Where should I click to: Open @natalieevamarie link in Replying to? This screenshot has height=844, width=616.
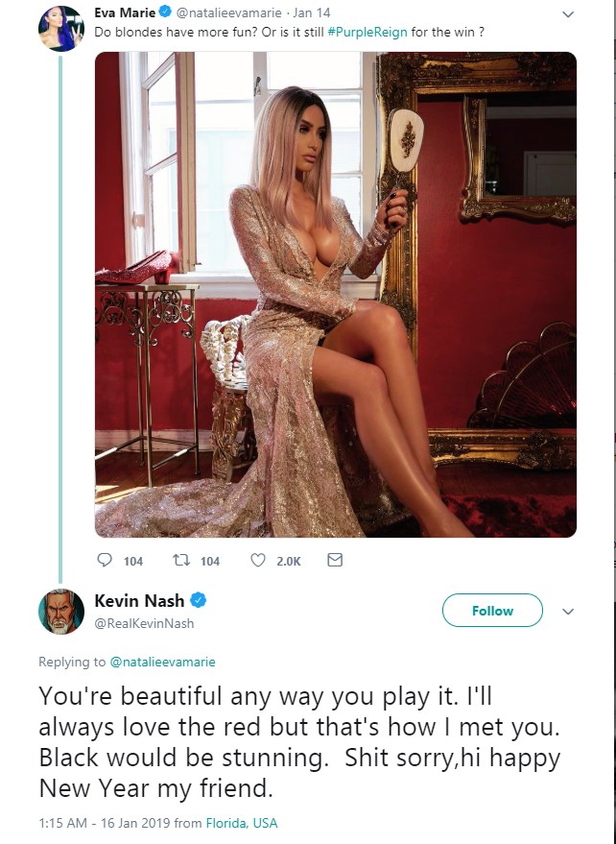(x=162, y=662)
